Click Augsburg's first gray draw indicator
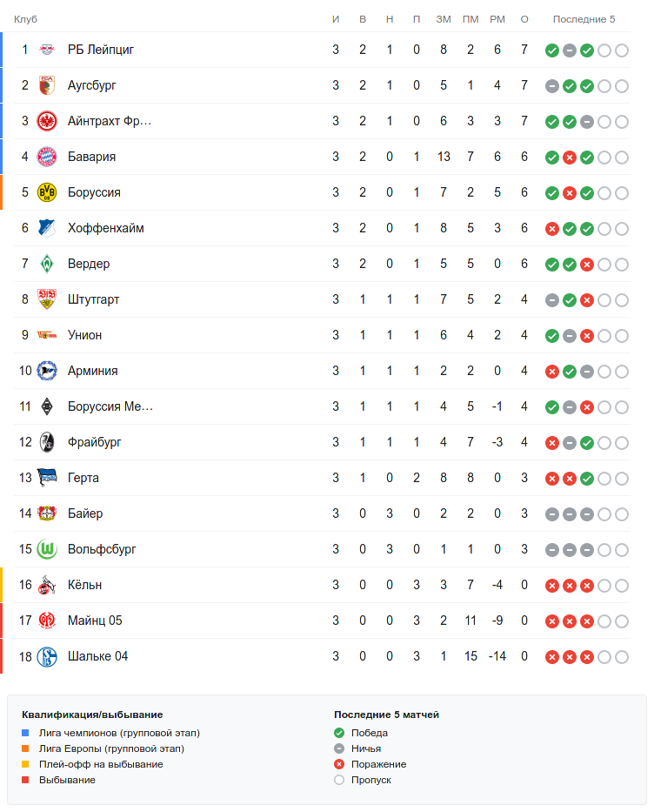This screenshot has height=812, width=654. (x=551, y=86)
